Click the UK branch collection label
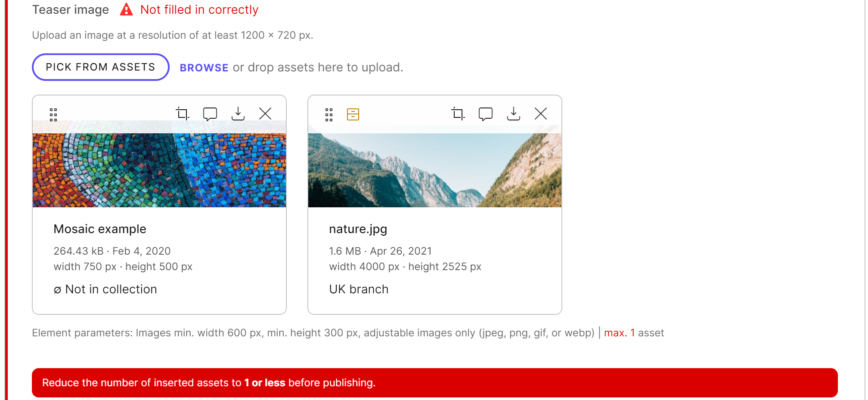This screenshot has height=400, width=868. click(x=359, y=289)
